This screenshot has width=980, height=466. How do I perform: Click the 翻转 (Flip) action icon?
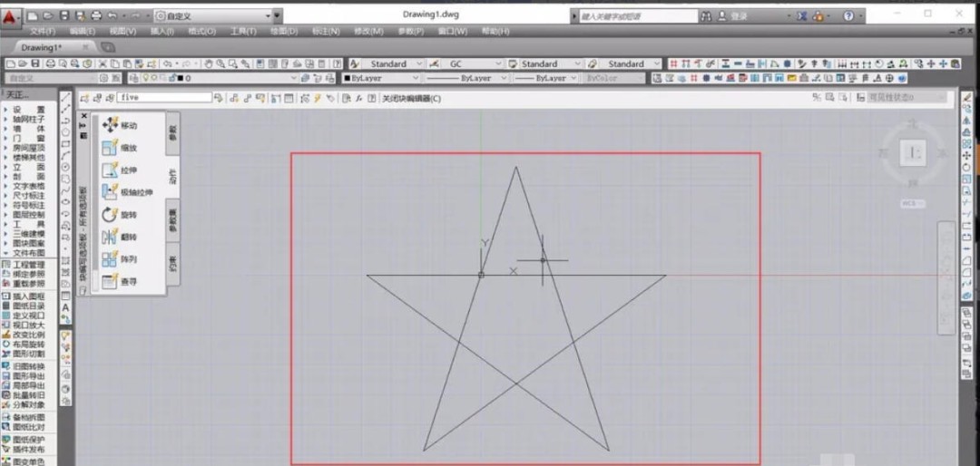tap(110, 237)
